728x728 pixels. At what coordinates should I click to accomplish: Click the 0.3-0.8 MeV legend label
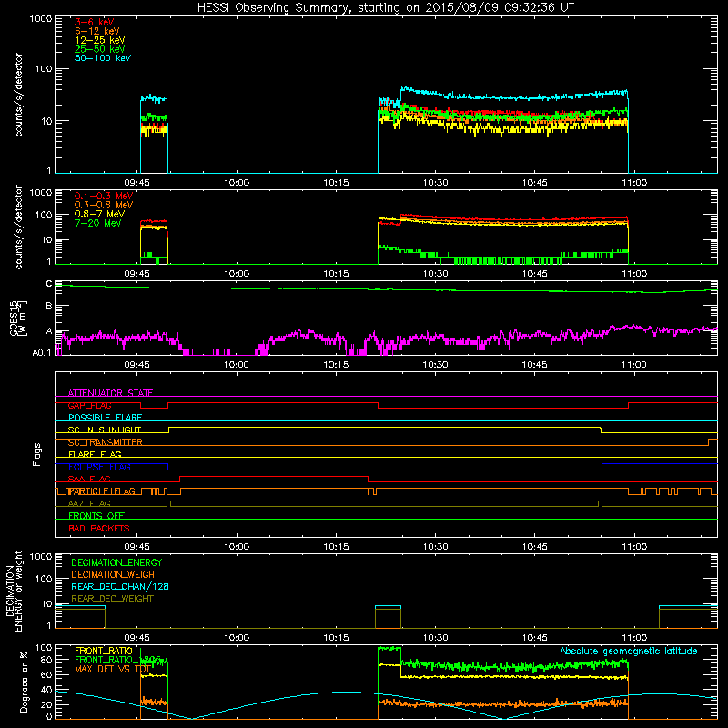pyautogui.click(x=104, y=205)
